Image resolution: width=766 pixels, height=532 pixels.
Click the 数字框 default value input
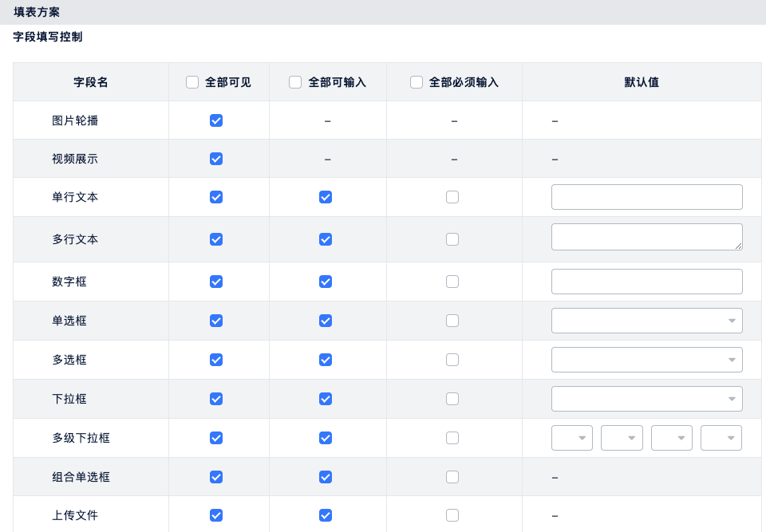646,282
